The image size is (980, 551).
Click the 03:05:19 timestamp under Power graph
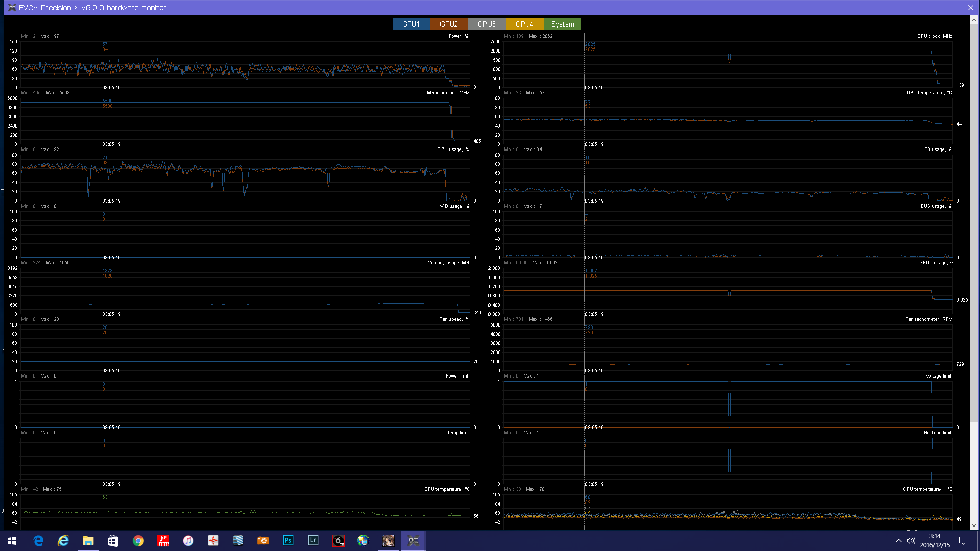click(x=112, y=88)
